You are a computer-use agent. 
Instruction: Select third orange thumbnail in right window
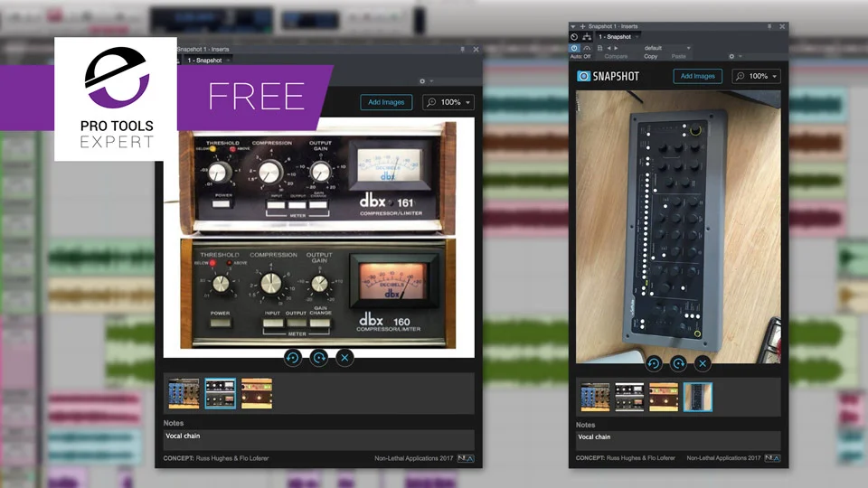pos(664,397)
